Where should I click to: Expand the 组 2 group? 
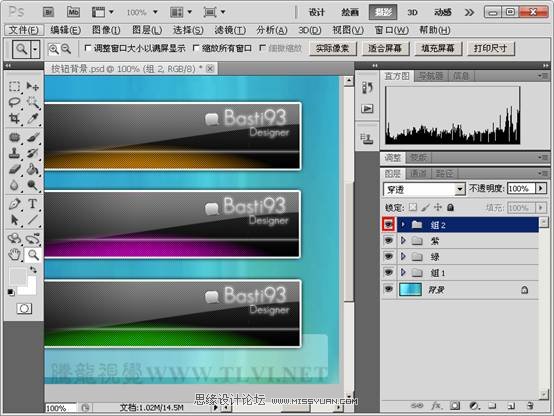click(403, 224)
